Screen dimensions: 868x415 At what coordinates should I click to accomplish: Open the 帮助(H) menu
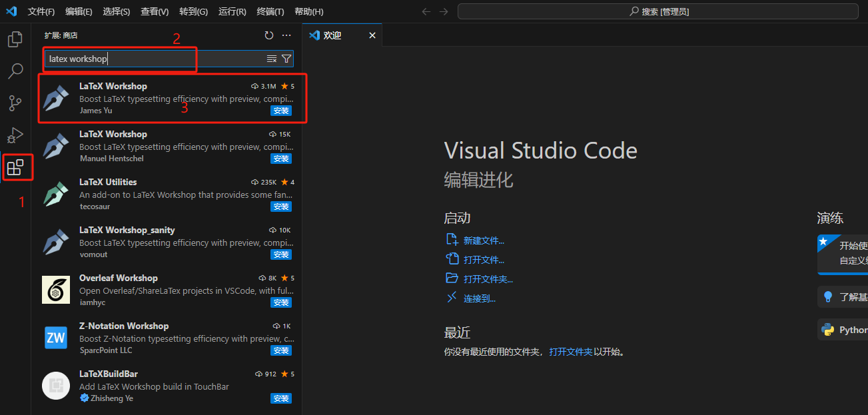click(308, 11)
